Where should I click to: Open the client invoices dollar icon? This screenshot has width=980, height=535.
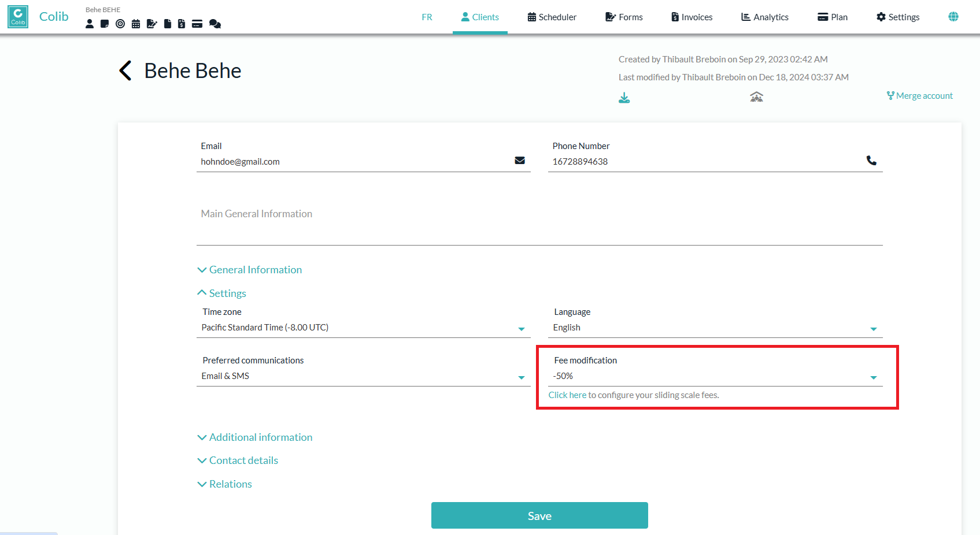(x=182, y=24)
